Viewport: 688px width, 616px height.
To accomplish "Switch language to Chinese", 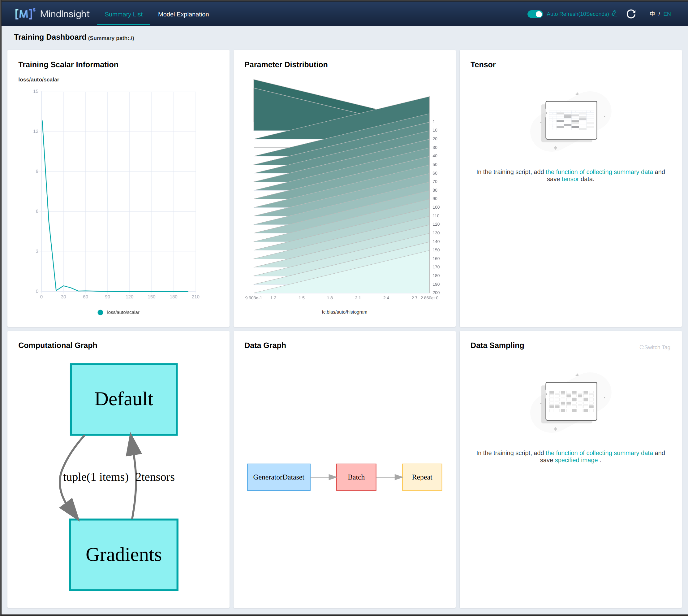I will [x=652, y=14].
